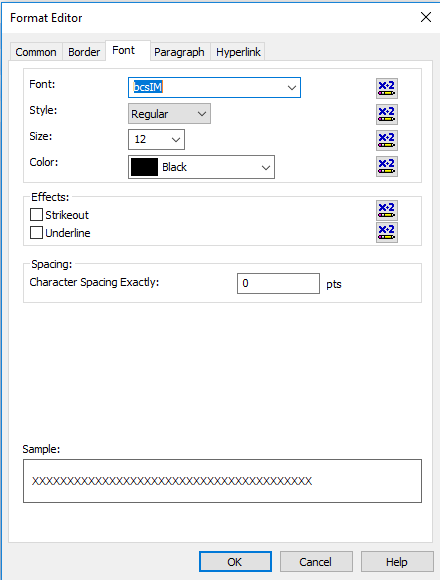Image resolution: width=440 pixels, height=580 pixels.
Task: Switch to the Paragraph tab
Action: (179, 52)
